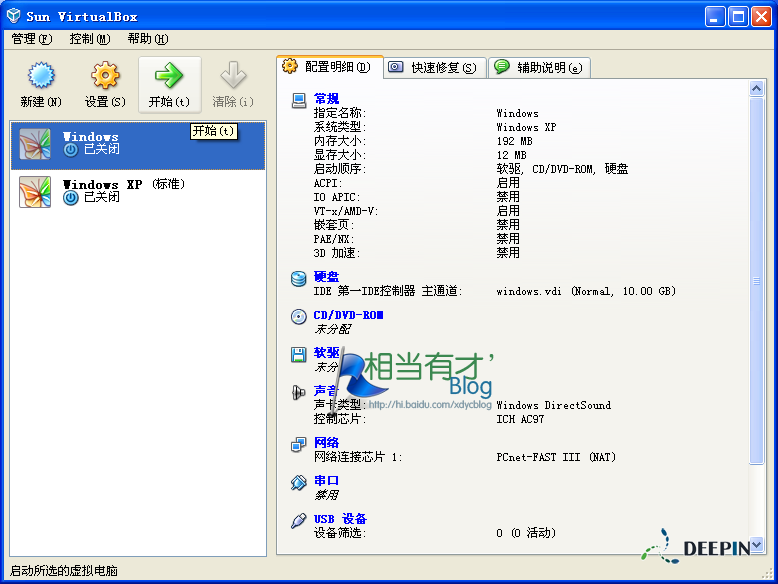Screen dimensions: 778x584
Task: Click the 新建 (New) toolbar icon
Action: [x=40, y=77]
